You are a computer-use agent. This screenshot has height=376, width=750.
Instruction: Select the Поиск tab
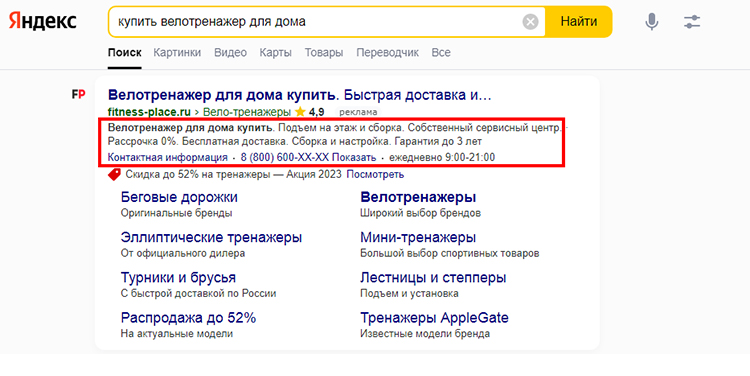click(124, 53)
